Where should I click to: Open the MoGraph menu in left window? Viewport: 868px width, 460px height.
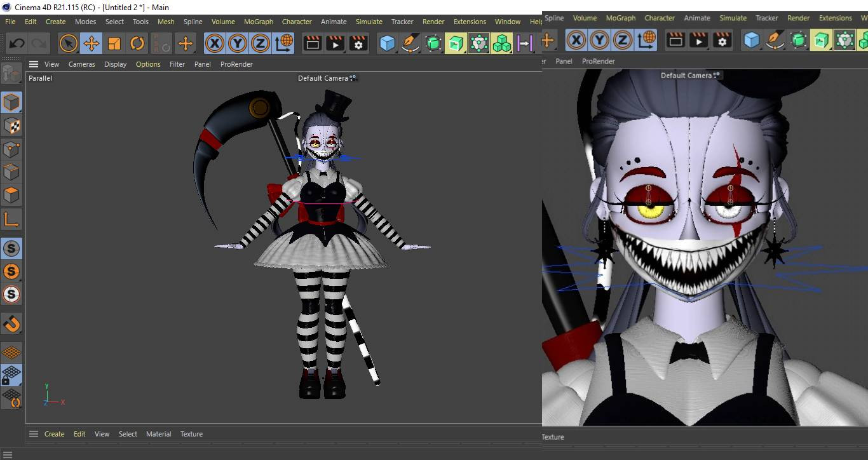click(259, 22)
